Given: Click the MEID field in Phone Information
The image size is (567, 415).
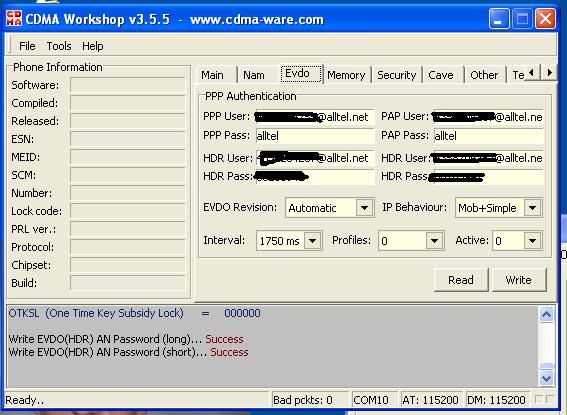Looking at the screenshot, I should (128, 157).
